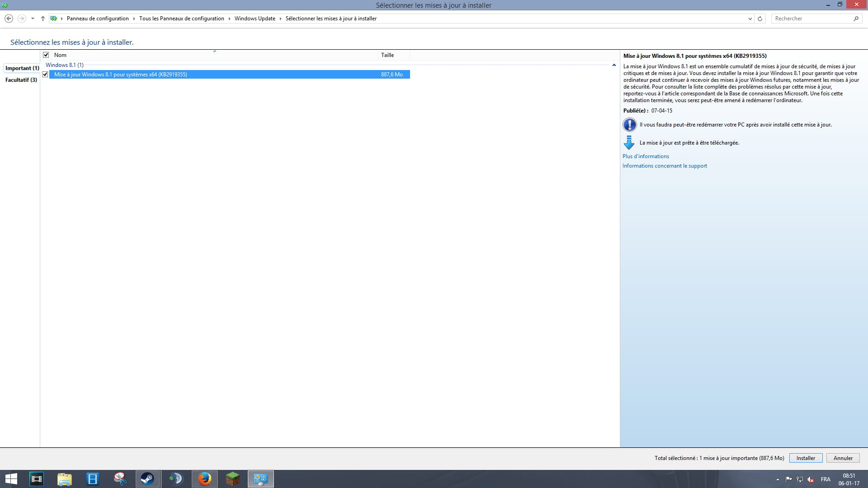Sort updates by the Taille column
The image size is (868, 488).
[x=394, y=55]
